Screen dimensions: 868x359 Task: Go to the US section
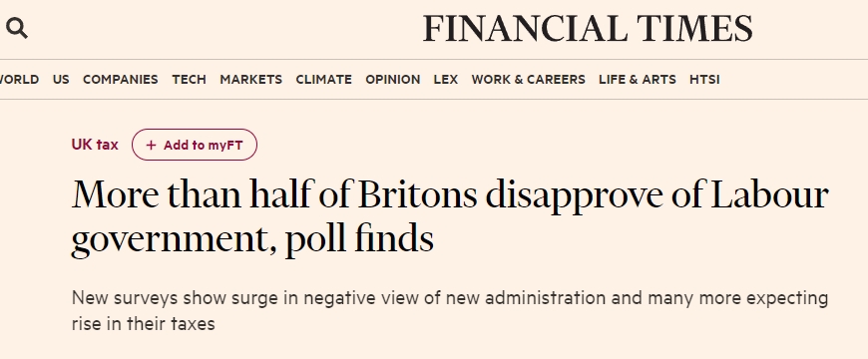[61, 80]
